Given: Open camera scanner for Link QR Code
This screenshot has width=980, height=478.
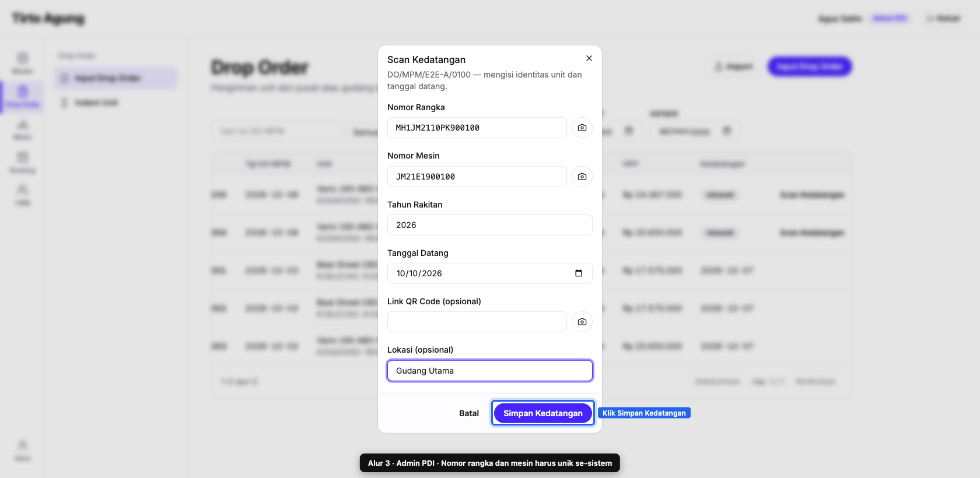Looking at the screenshot, I should (x=582, y=322).
